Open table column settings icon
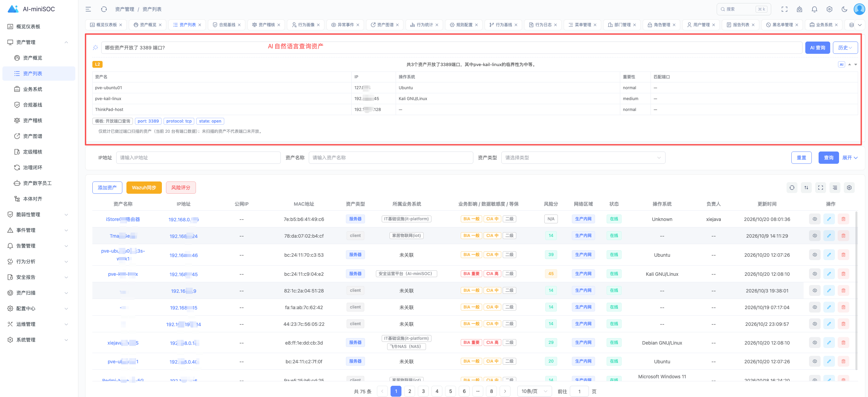This screenshot has height=397, width=868. (x=849, y=188)
